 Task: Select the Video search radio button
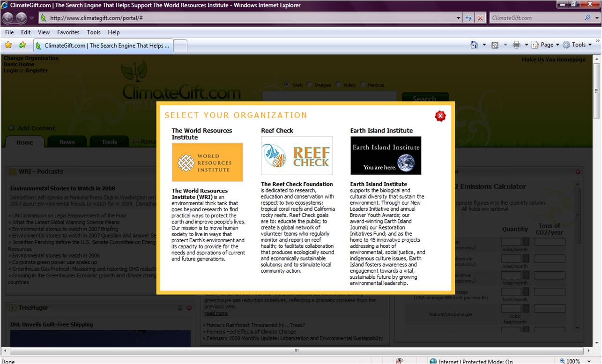pyautogui.click(x=339, y=85)
